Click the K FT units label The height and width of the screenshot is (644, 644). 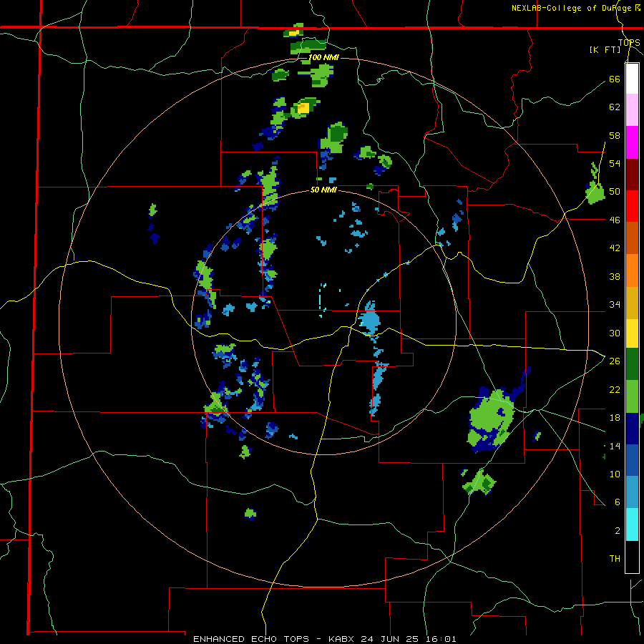[x=605, y=49]
